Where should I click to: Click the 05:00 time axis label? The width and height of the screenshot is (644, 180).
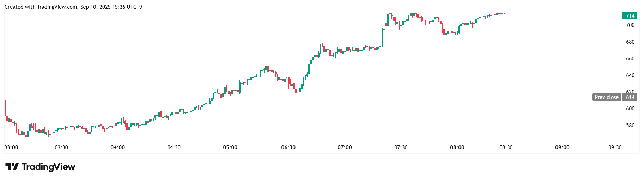coord(230,147)
